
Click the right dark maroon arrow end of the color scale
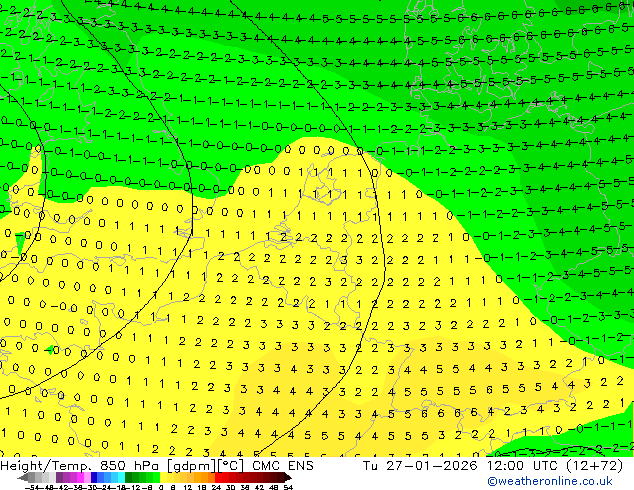[x=288, y=478]
